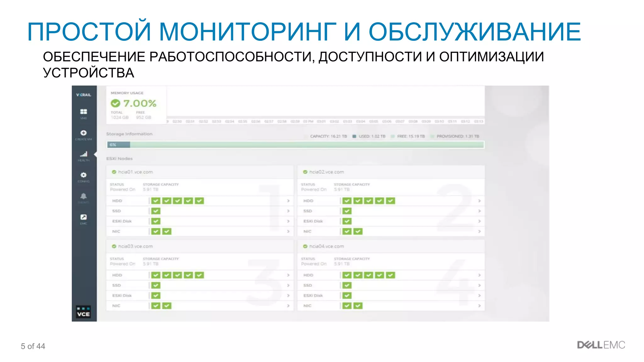Expand the SSD row of hcia02
644x362 pixels.
(x=479, y=211)
